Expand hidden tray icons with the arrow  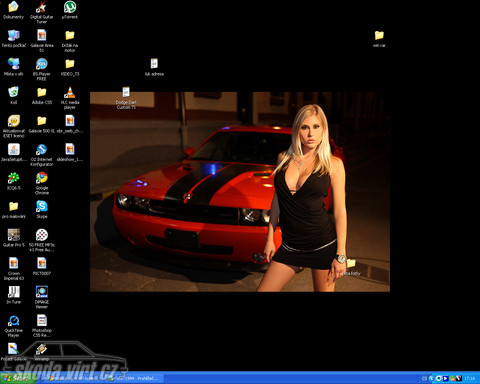coord(431,378)
